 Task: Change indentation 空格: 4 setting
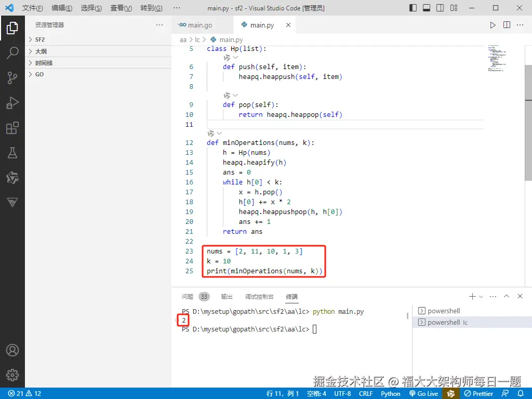316,394
